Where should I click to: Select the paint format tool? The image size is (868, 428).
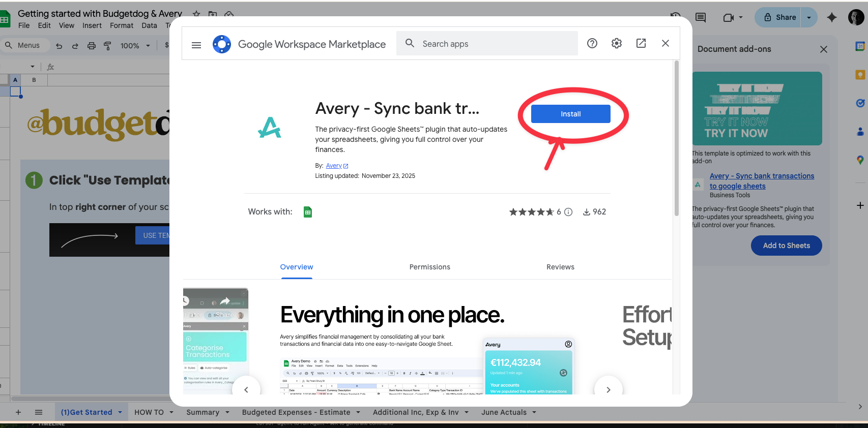click(x=107, y=46)
